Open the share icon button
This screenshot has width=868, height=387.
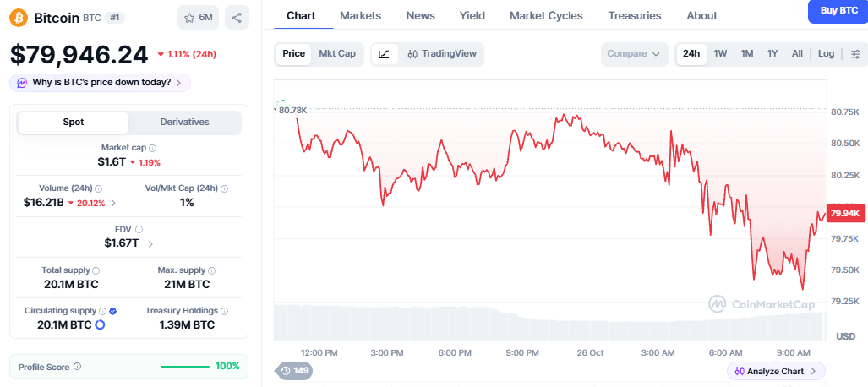click(237, 18)
